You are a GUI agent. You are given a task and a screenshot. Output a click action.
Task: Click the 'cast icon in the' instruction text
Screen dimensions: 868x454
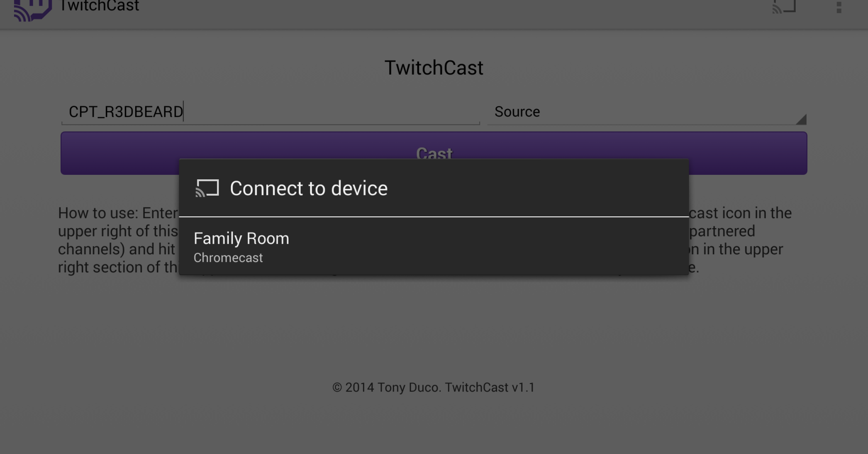click(740, 213)
